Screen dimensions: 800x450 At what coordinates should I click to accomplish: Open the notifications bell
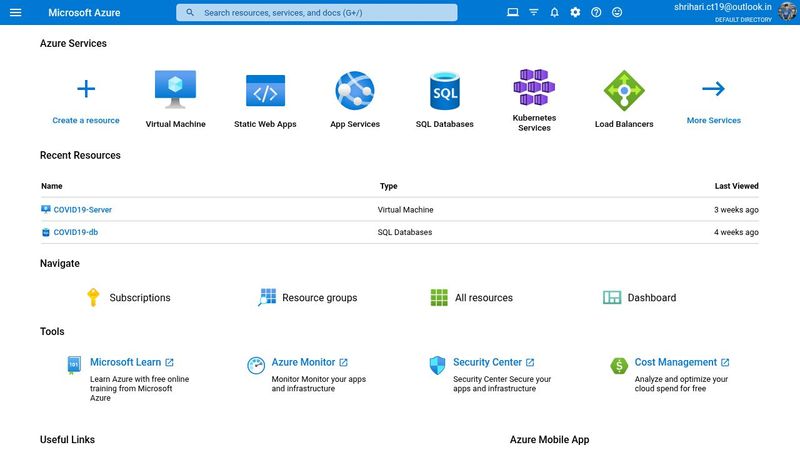[x=555, y=12]
